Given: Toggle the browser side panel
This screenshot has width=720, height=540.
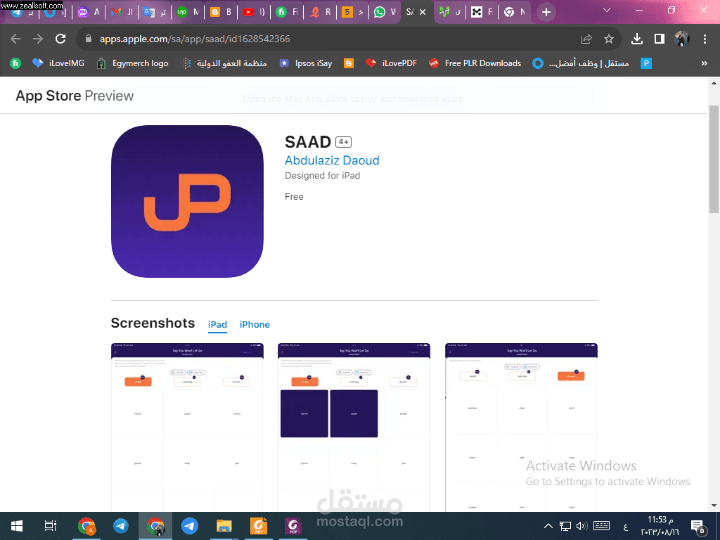Looking at the screenshot, I should tap(659, 39).
